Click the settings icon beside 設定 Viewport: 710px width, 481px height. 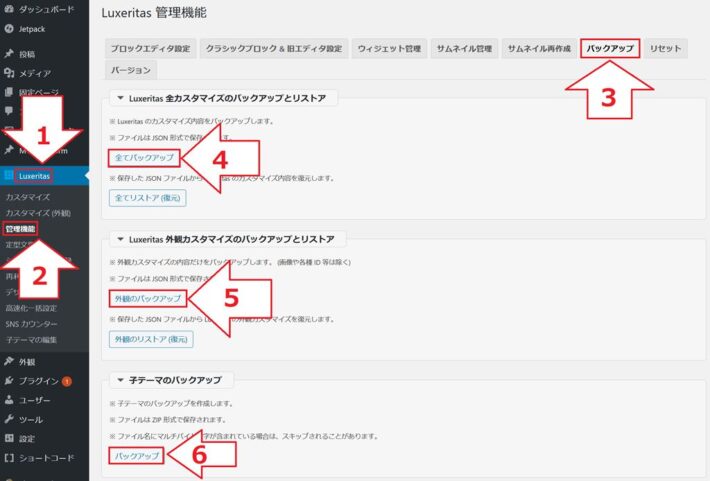click(9, 438)
